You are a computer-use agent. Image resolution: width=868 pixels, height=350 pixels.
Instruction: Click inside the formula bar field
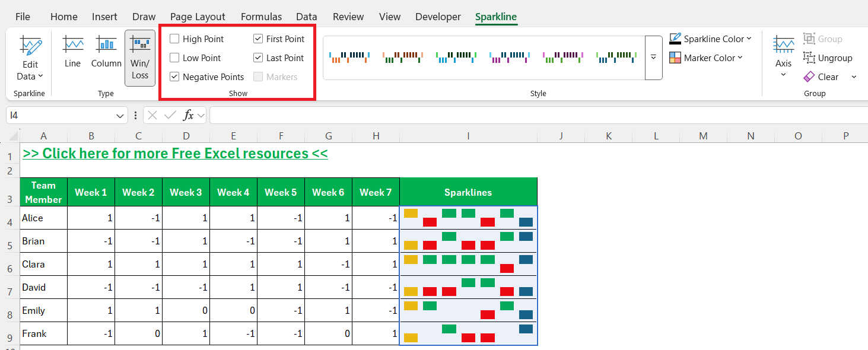(x=537, y=115)
